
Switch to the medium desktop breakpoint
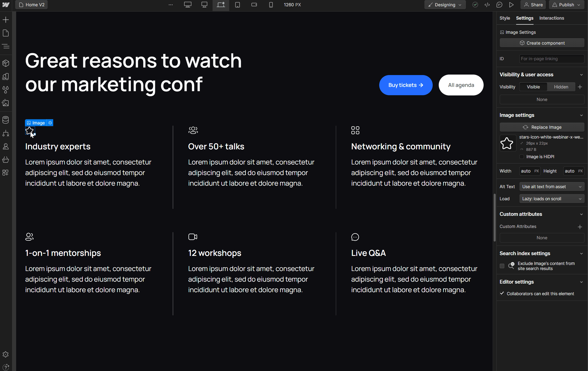click(204, 5)
